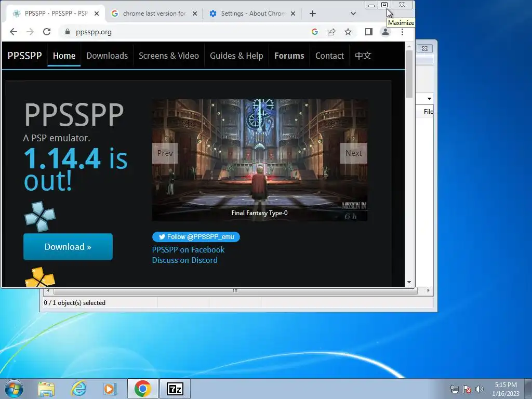Close the chrome last version tab
The width and height of the screenshot is (532, 399).
tap(195, 14)
